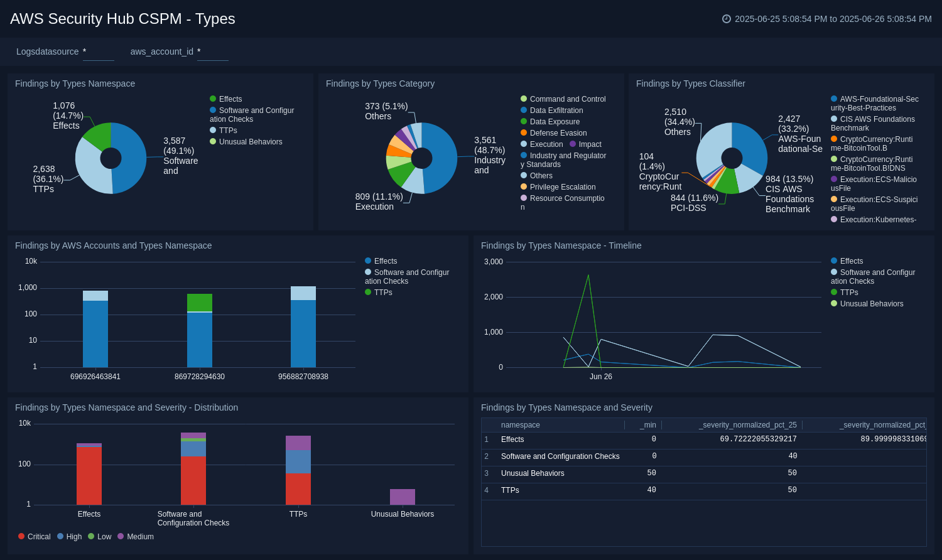Toggle Defense Evasion legend entry
The image size is (942, 560).
point(554,133)
